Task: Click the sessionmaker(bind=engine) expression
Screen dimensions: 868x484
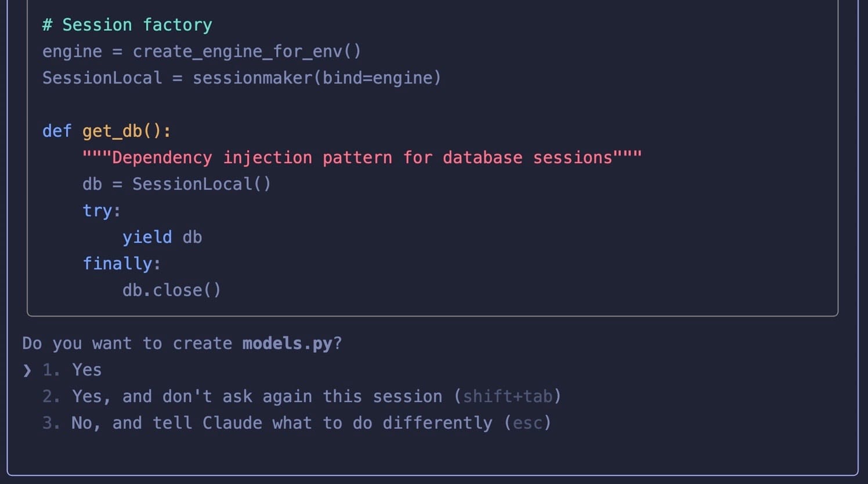Action: pos(316,78)
